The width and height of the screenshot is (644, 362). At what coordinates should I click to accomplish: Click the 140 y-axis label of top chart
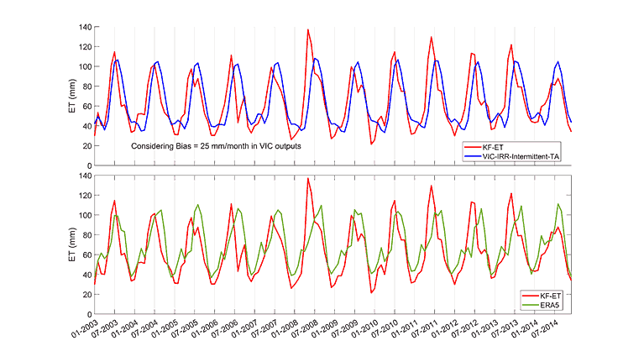tap(85, 27)
